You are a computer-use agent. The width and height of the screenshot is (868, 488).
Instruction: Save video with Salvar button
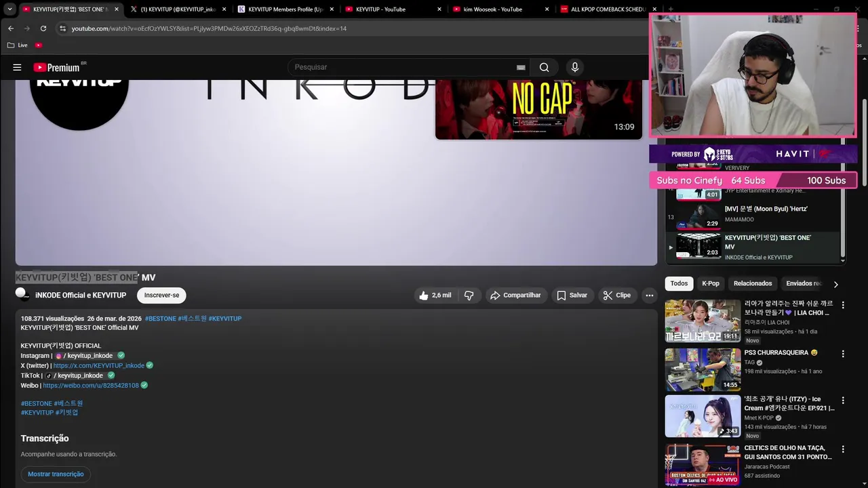572,296
